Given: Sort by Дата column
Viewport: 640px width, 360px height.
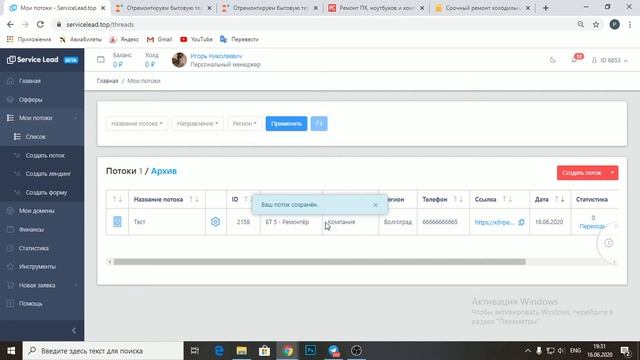Looking at the screenshot, I should (x=559, y=199).
